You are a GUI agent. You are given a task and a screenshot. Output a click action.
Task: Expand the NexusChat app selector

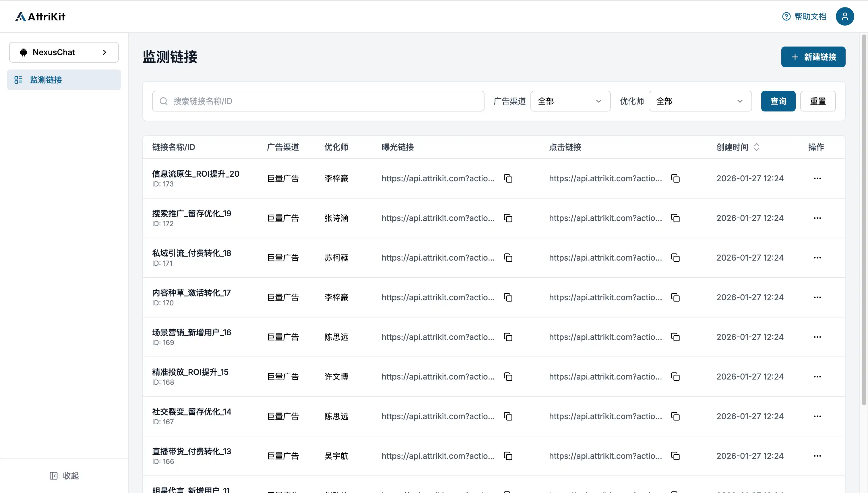pyautogui.click(x=64, y=52)
